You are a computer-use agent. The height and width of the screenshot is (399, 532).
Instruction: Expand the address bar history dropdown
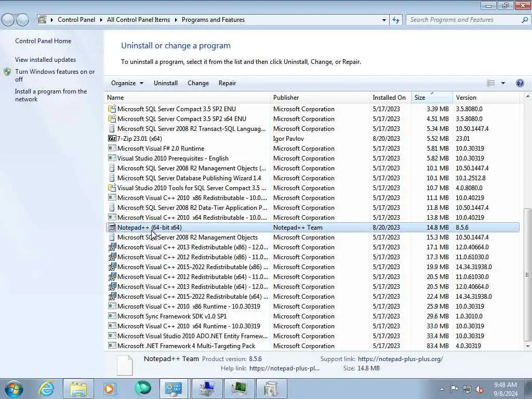pos(384,20)
